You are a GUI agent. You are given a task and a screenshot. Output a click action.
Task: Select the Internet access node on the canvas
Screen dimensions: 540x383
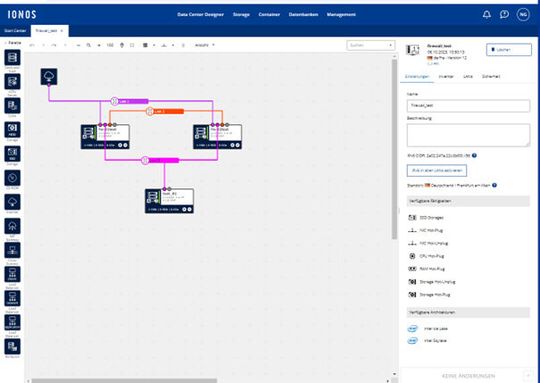tap(49, 76)
